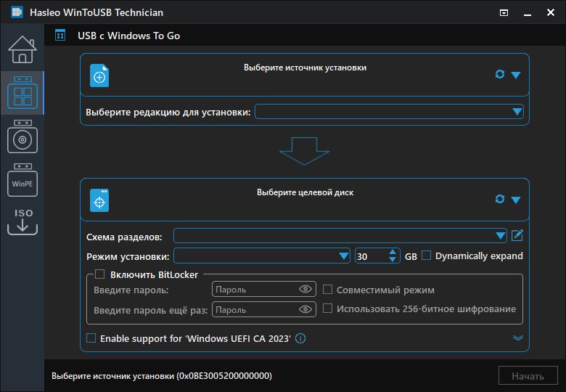
Task: Show the password in the first password field
Action: point(305,290)
